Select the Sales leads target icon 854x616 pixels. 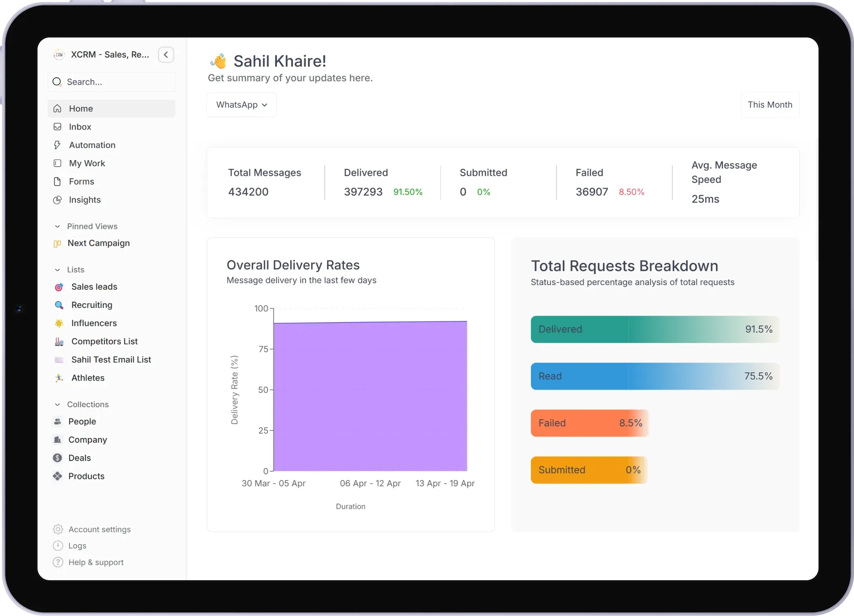[59, 287]
